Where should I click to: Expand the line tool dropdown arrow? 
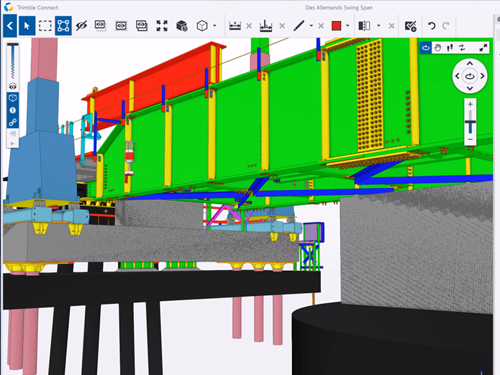click(311, 25)
